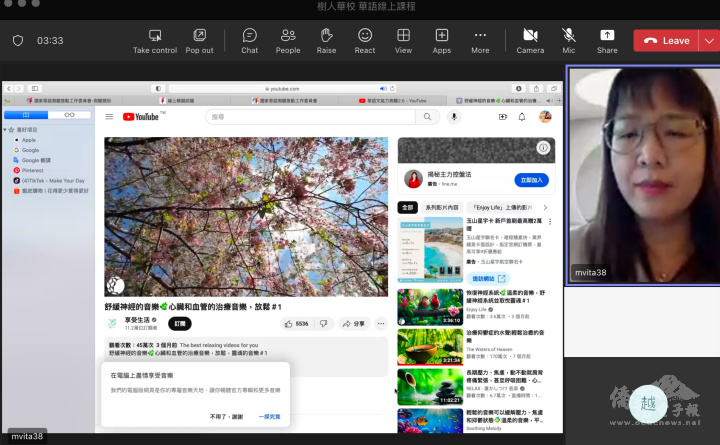This screenshot has width=720, height=445.
Task: Show the People participants list
Action: click(288, 35)
